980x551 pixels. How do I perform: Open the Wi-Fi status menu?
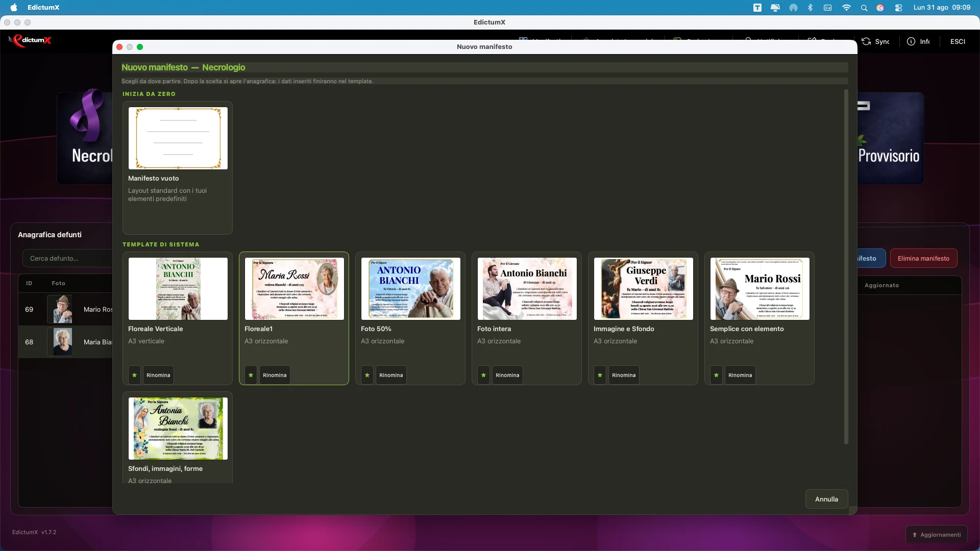click(x=846, y=8)
